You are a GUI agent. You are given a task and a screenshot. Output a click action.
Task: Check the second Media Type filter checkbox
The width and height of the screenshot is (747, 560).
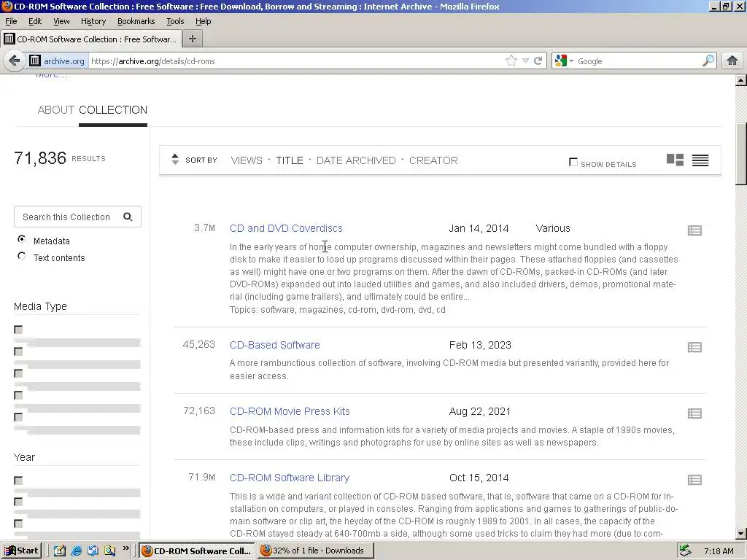pyautogui.click(x=18, y=351)
